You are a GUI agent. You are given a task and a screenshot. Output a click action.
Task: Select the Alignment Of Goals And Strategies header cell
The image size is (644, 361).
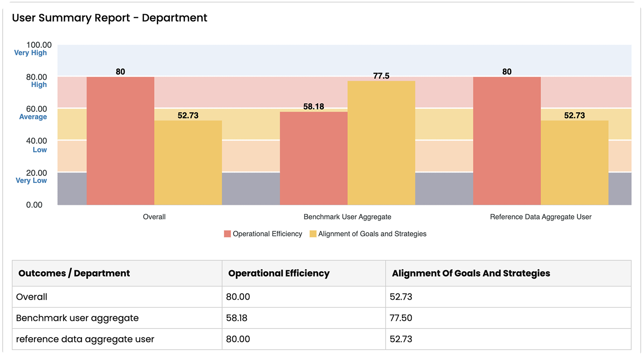click(x=471, y=273)
